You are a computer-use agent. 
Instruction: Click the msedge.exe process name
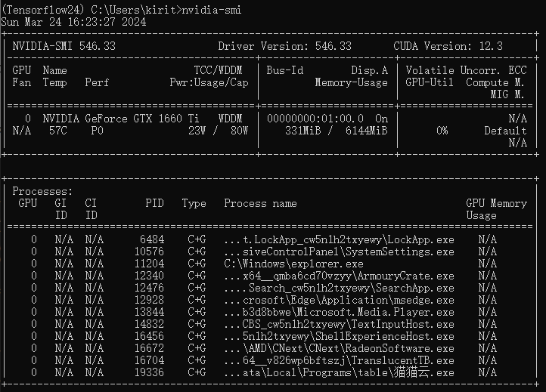tap(339, 300)
